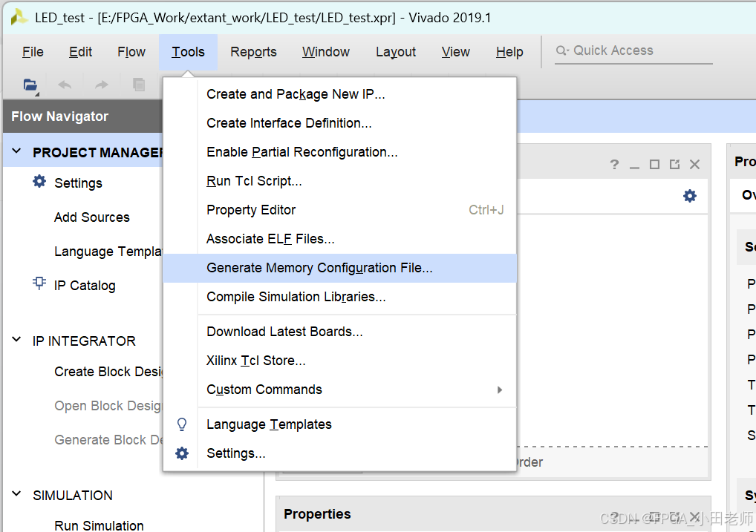The width and height of the screenshot is (756, 532).
Task: Open the View menu
Action: pos(456,51)
